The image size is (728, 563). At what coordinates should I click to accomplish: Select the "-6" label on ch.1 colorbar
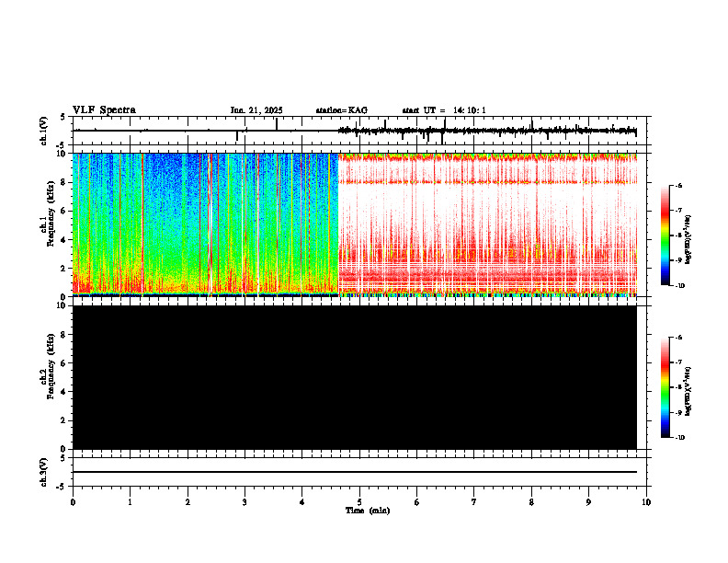coord(678,186)
